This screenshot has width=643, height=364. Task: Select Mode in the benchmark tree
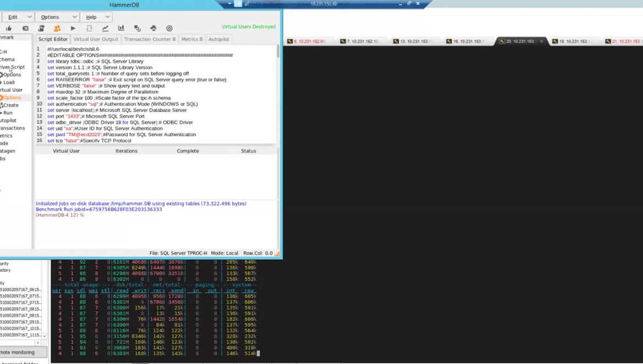coord(4,143)
